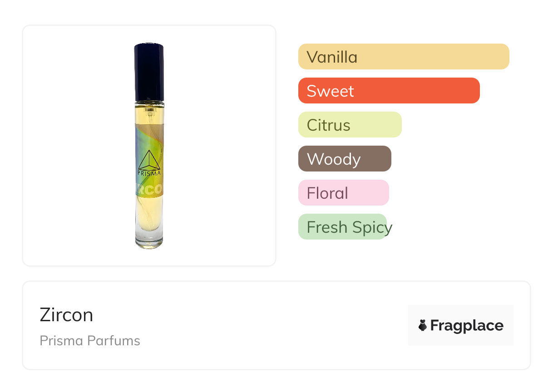Click the partial 'RCO' lettering on bottle
Viewport: 553px width, 392px height.
[149, 189]
